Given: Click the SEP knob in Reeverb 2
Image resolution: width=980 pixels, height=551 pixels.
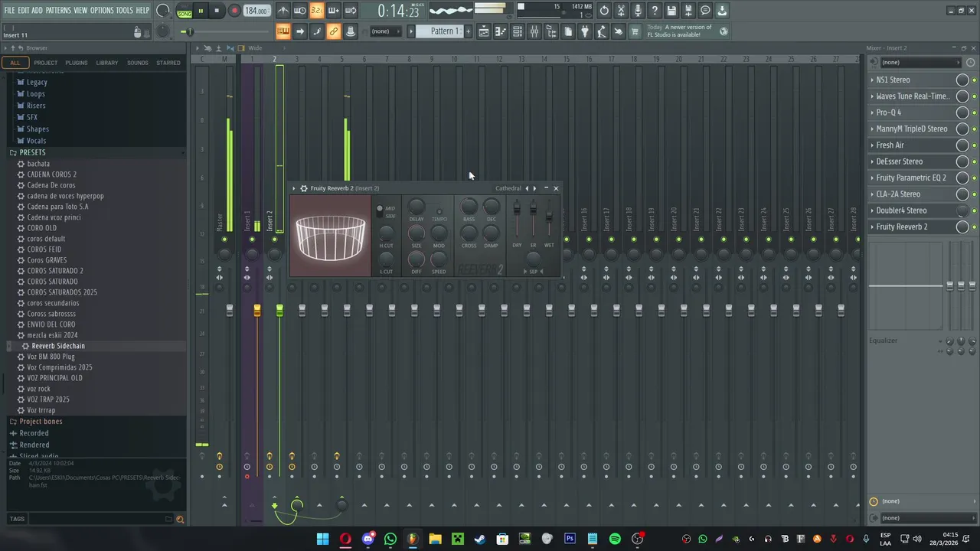Looking at the screenshot, I should (534, 259).
